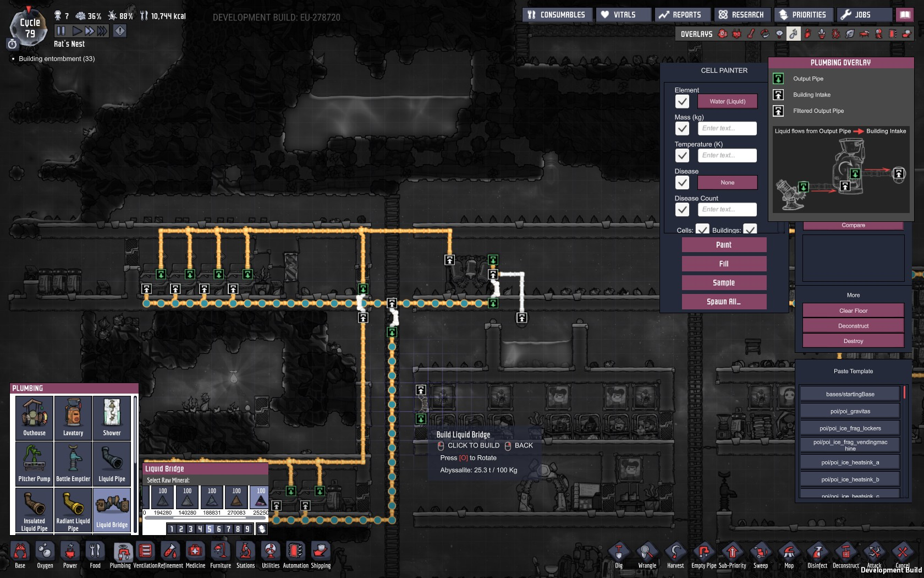Select the raw mineral with 270083 available
924x578 pixels.
tap(237, 498)
